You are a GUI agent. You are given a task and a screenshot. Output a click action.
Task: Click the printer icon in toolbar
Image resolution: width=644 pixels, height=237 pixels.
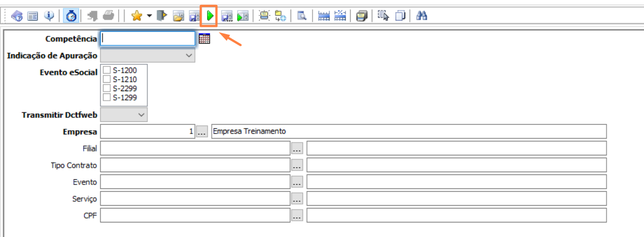108,16
